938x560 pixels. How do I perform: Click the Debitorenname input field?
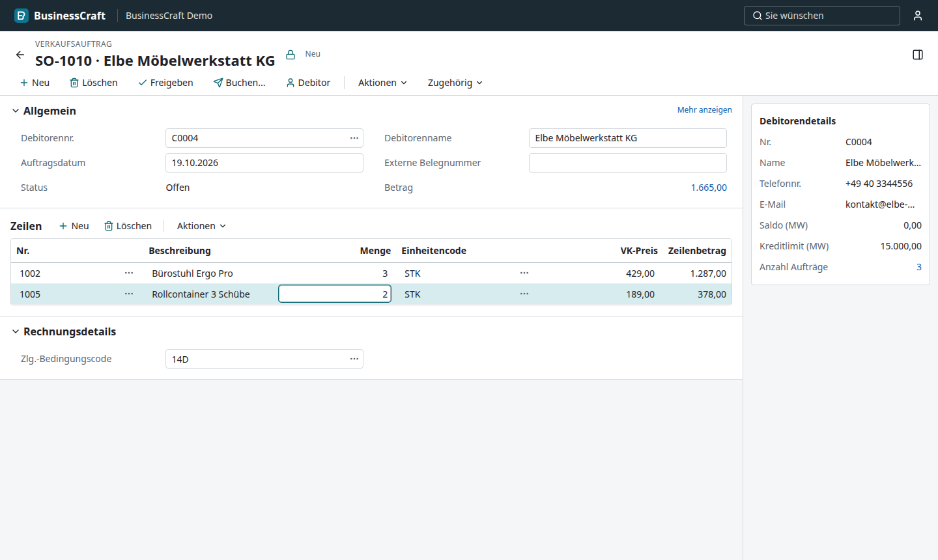(628, 138)
